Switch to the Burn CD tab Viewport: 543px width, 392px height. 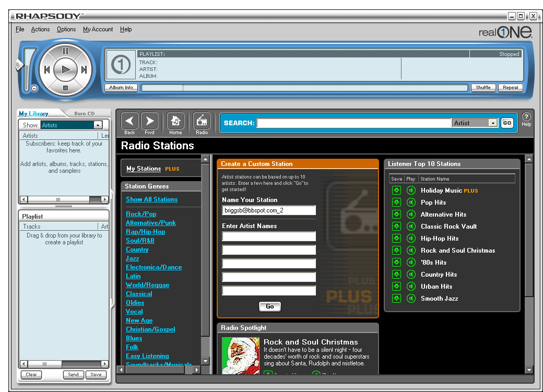pos(84,114)
